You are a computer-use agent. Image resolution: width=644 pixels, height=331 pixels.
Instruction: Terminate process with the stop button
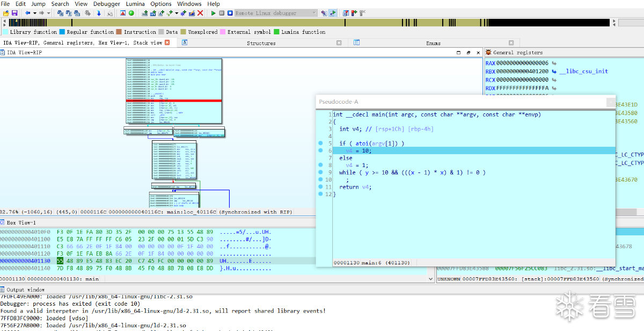230,13
